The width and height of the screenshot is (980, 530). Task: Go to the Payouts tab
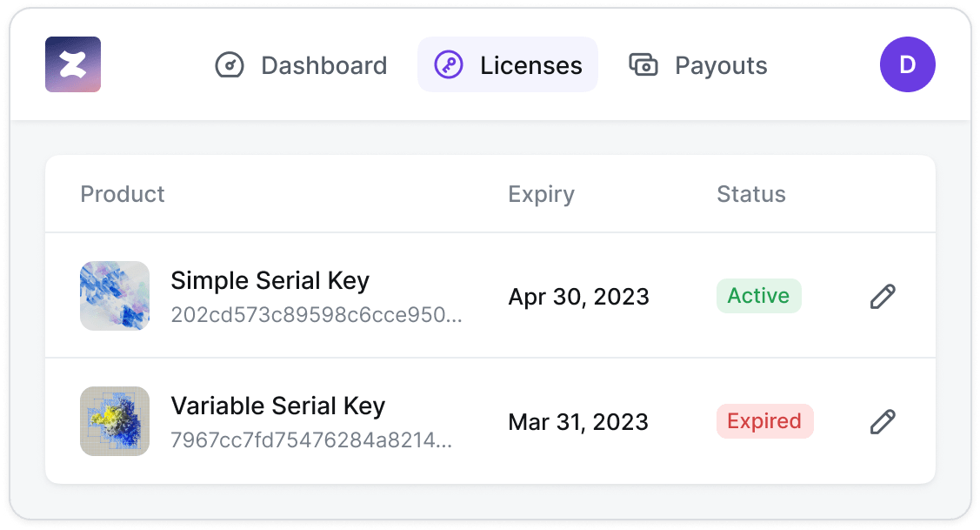(697, 65)
